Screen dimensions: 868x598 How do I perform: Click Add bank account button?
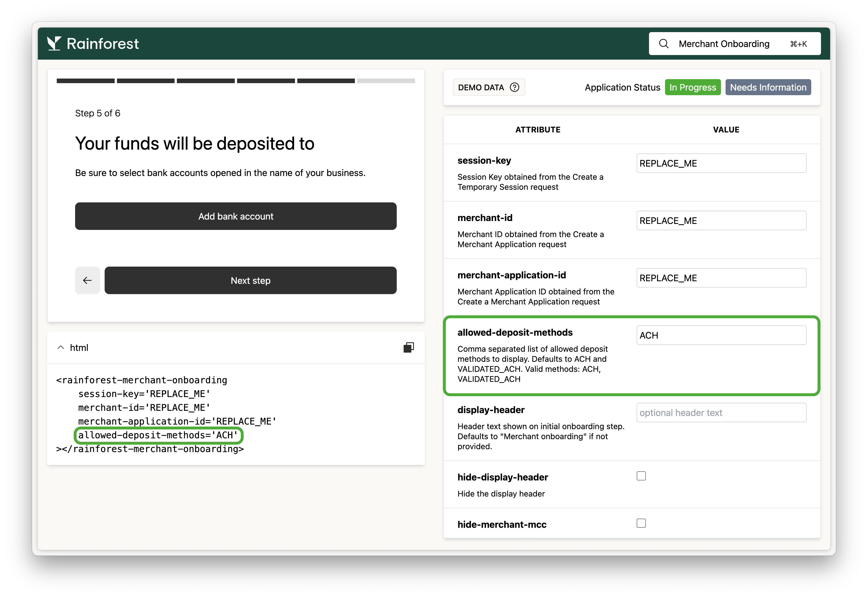coord(236,216)
